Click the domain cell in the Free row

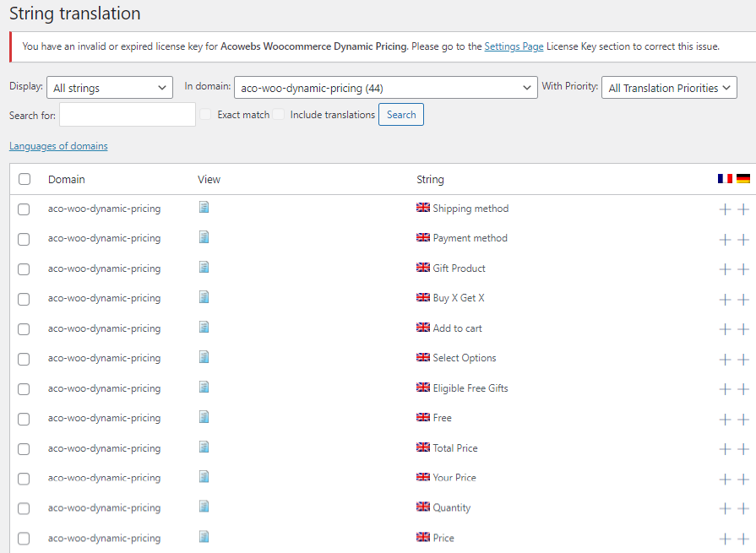[x=104, y=418]
